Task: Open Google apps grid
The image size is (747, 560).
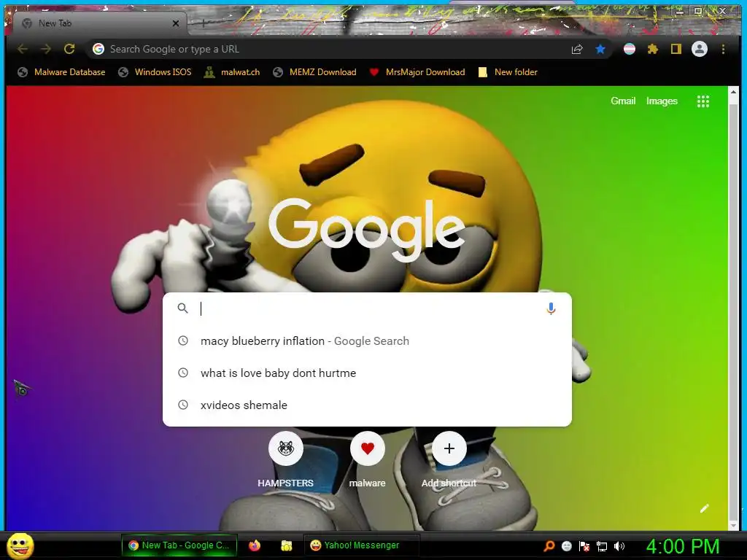Action: (x=703, y=101)
